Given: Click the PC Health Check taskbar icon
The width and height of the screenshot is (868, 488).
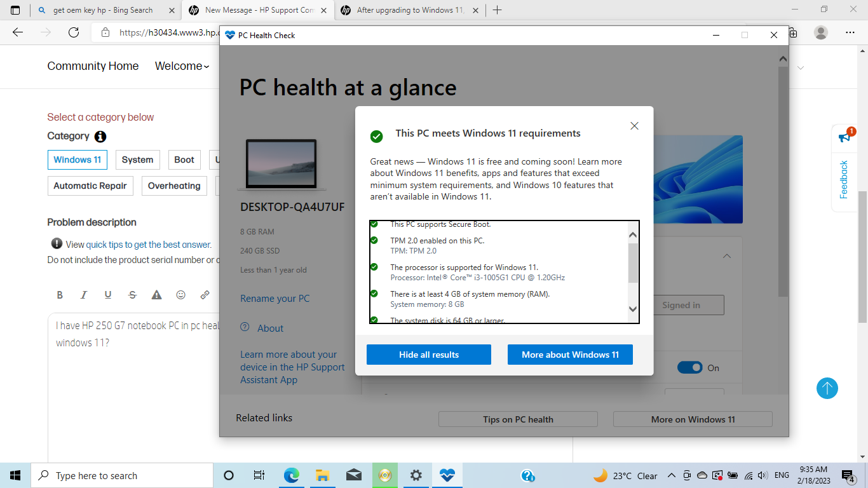Looking at the screenshot, I should point(447,475).
